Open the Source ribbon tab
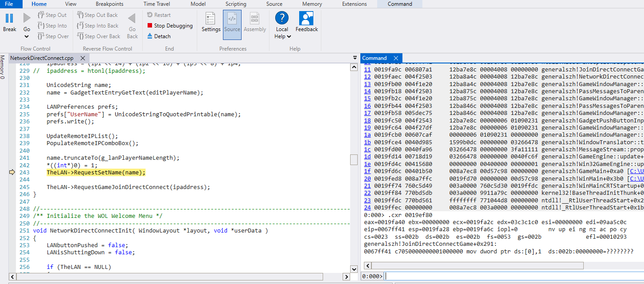Screen dimensions: 644x284 [274, 4]
